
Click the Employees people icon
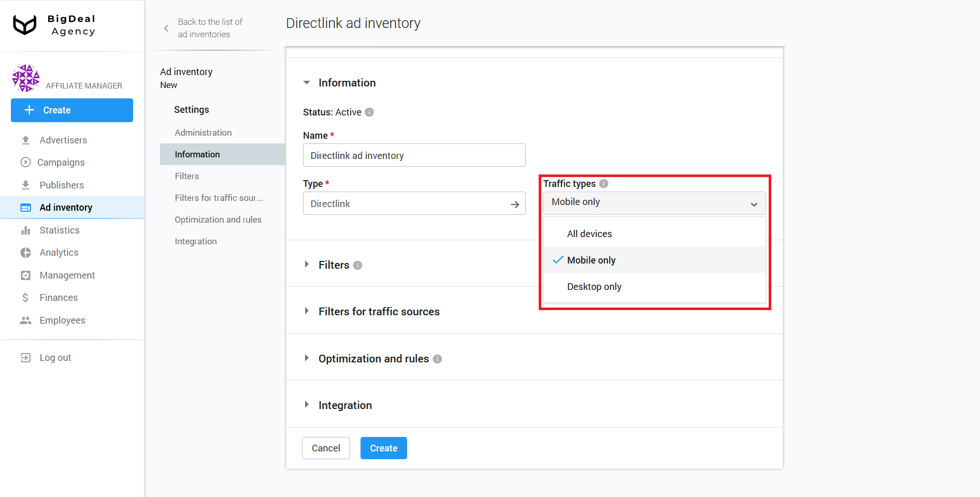(26, 320)
